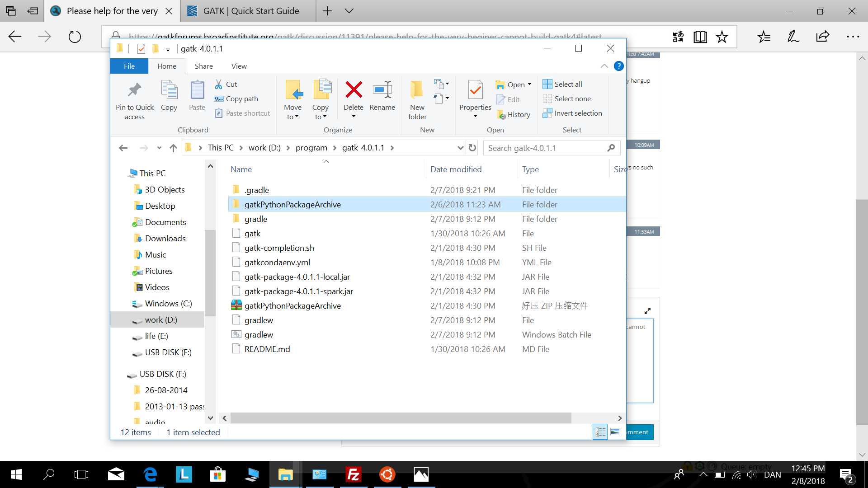Viewport: 868px width, 488px height.
Task: Refresh the folder view
Action: (x=472, y=148)
